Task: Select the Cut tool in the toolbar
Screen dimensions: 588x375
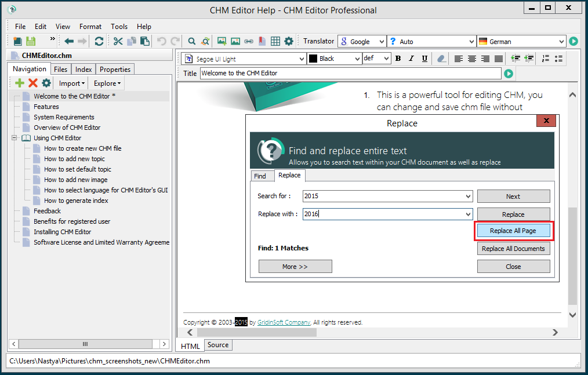Action: pos(118,41)
